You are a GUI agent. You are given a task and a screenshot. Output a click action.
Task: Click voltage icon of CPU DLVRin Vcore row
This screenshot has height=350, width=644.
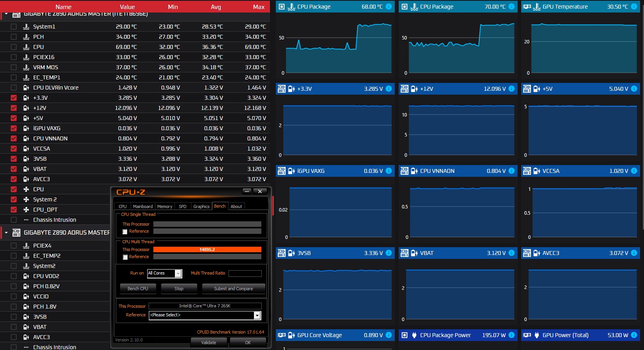26,88
